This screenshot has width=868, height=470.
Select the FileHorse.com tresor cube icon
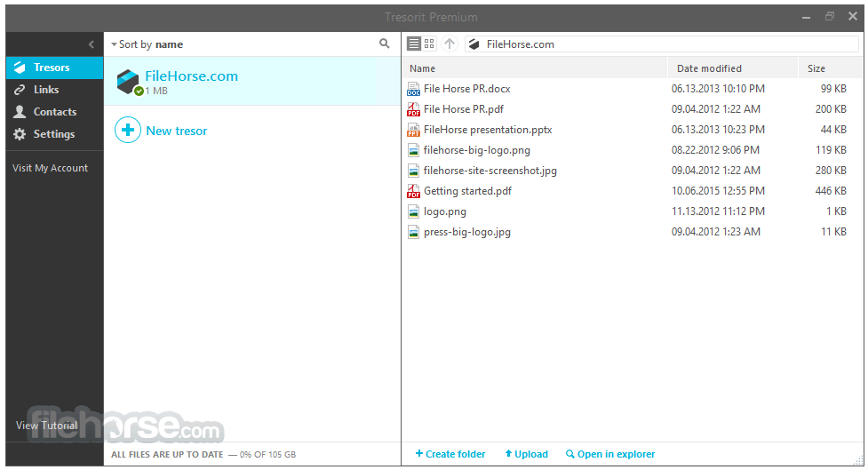pyautogui.click(x=129, y=82)
